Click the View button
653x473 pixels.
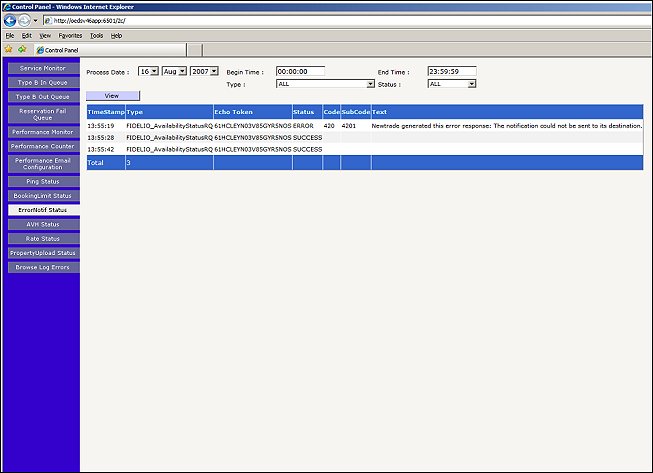112,95
